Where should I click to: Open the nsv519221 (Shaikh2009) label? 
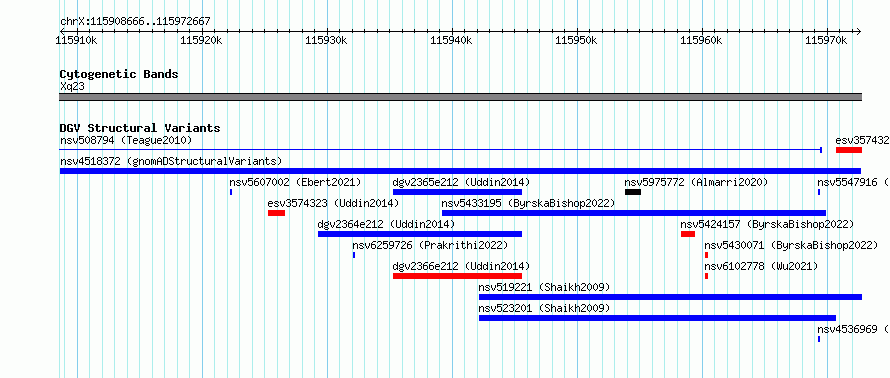click(544, 287)
